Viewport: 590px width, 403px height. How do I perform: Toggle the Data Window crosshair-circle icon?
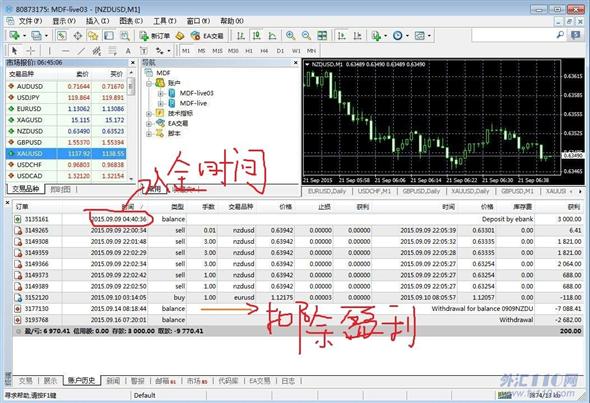pyautogui.click(x=78, y=36)
